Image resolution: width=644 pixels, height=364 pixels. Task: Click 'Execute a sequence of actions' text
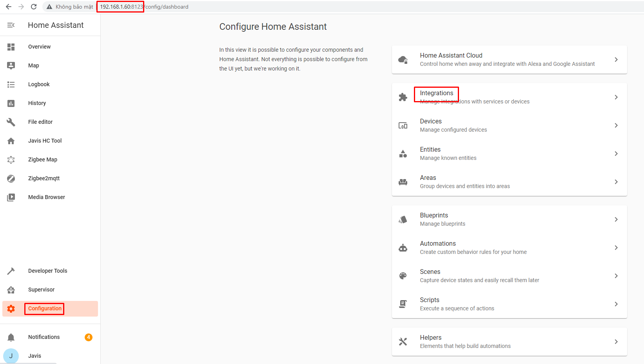point(457,308)
